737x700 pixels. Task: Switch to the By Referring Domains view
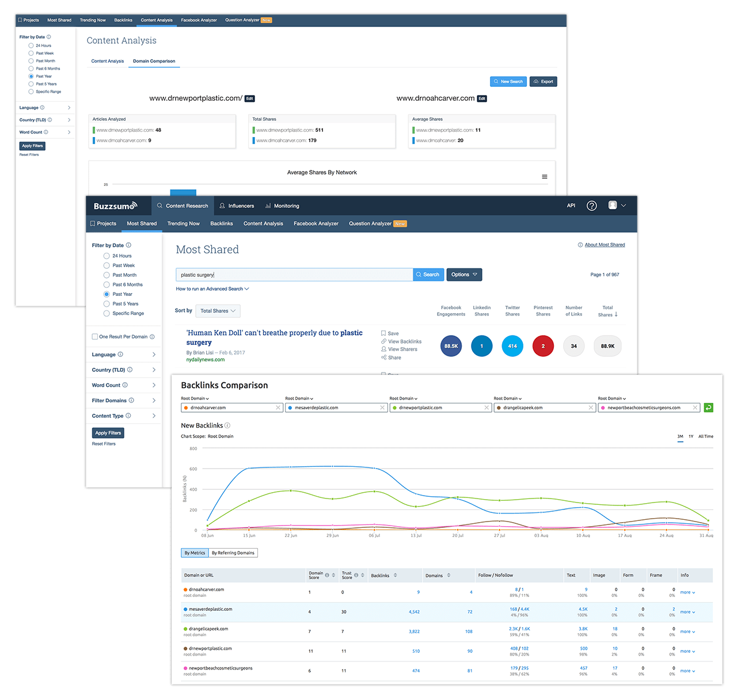[233, 553]
